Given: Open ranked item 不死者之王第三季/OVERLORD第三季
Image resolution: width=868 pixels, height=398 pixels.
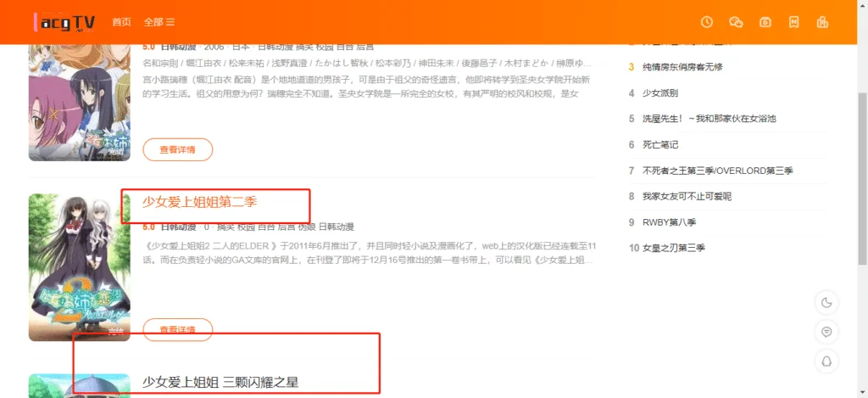Looking at the screenshot, I should click(x=717, y=171).
